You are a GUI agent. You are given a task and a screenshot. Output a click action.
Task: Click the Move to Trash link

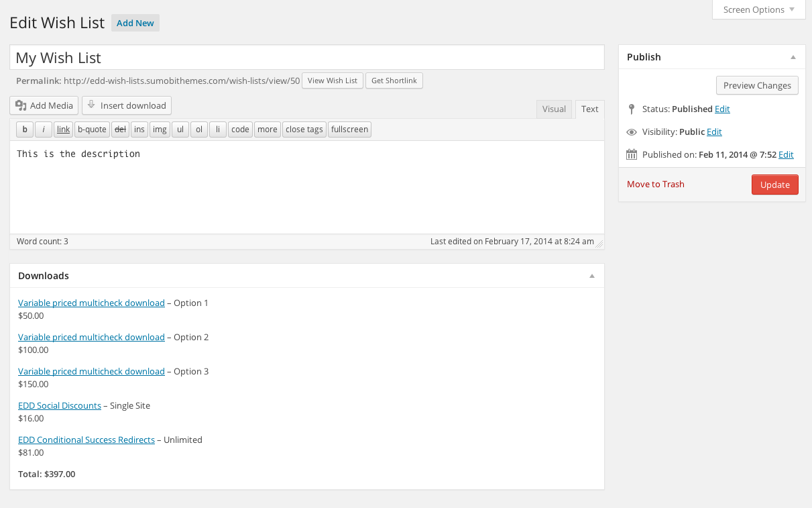[655, 184]
